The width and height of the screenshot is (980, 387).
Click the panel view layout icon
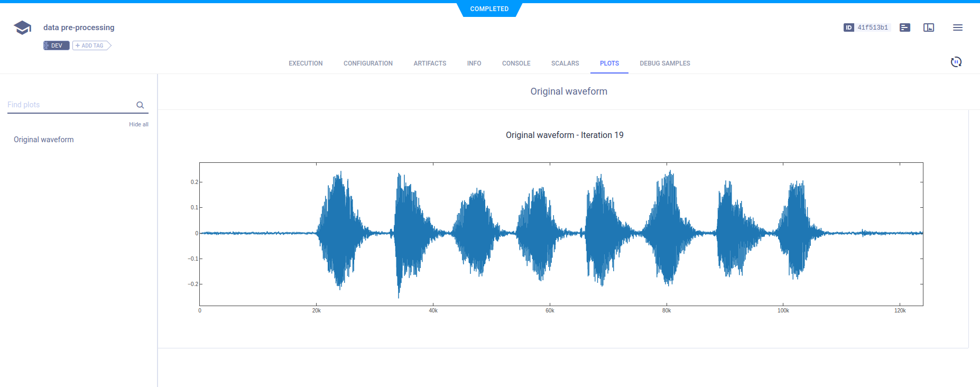(929, 27)
